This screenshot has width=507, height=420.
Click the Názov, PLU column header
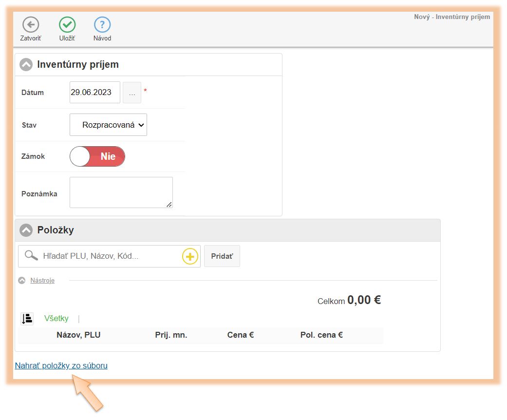click(x=78, y=335)
